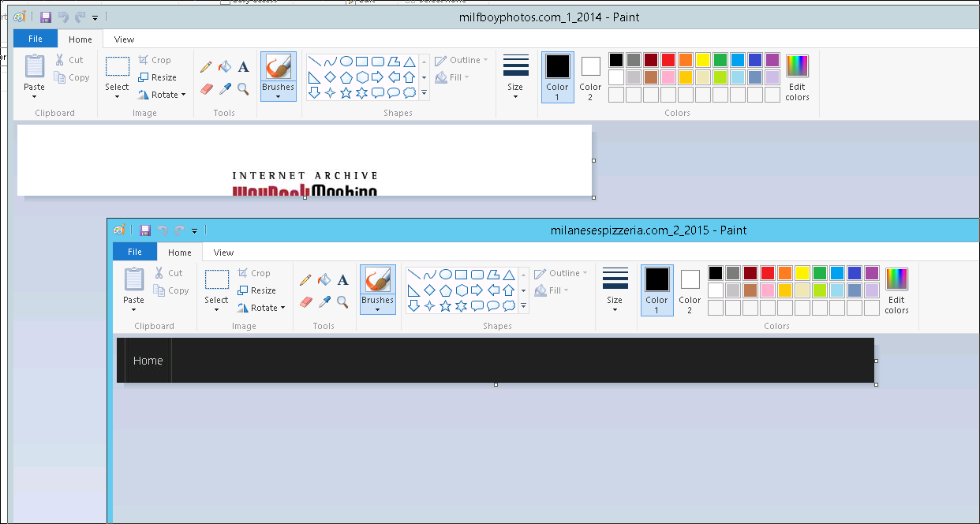Choose the Oval shape in milanesespizzeria window
The width and height of the screenshot is (980, 524).
(446, 275)
